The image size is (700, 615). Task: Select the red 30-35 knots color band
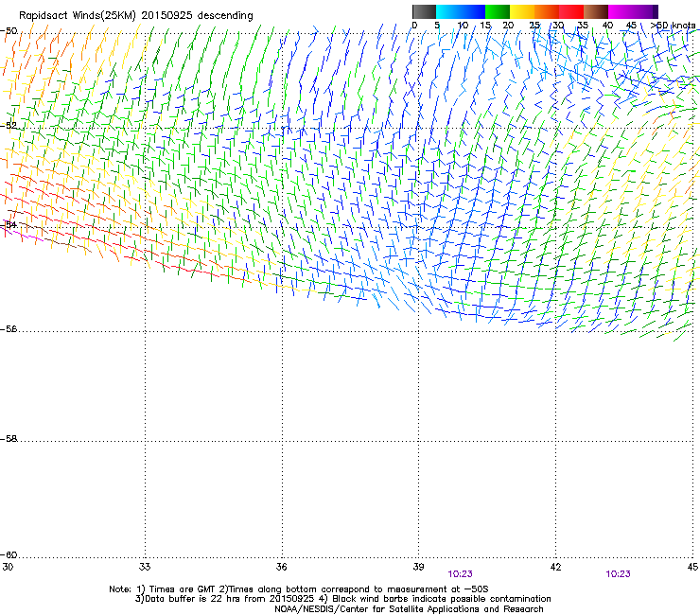point(571,11)
